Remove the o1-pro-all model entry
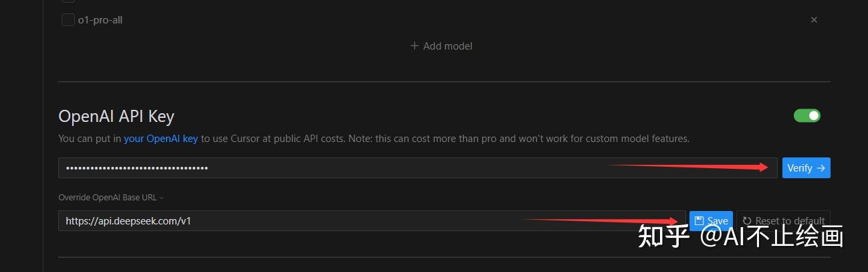Screen dimensions: 868x272 pyautogui.click(x=814, y=20)
